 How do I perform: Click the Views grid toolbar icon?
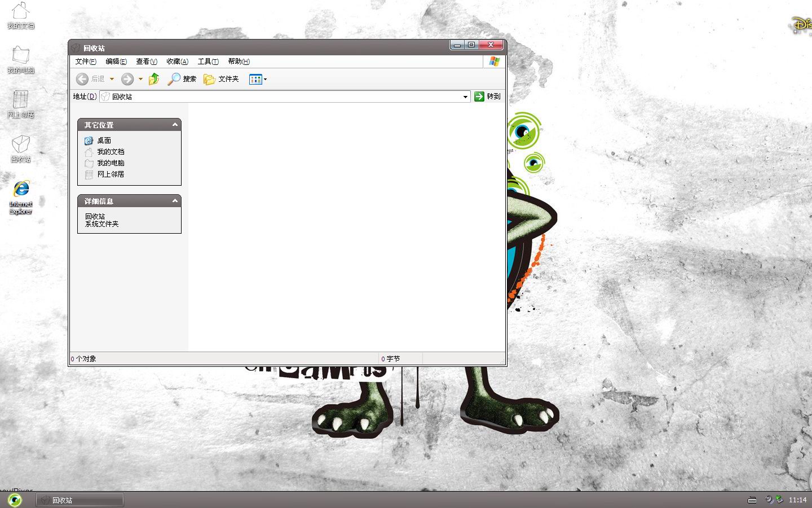click(255, 79)
